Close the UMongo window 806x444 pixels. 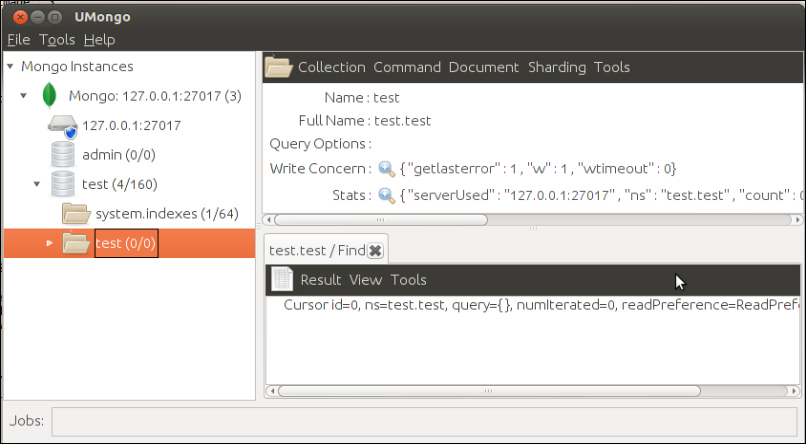pos(20,17)
